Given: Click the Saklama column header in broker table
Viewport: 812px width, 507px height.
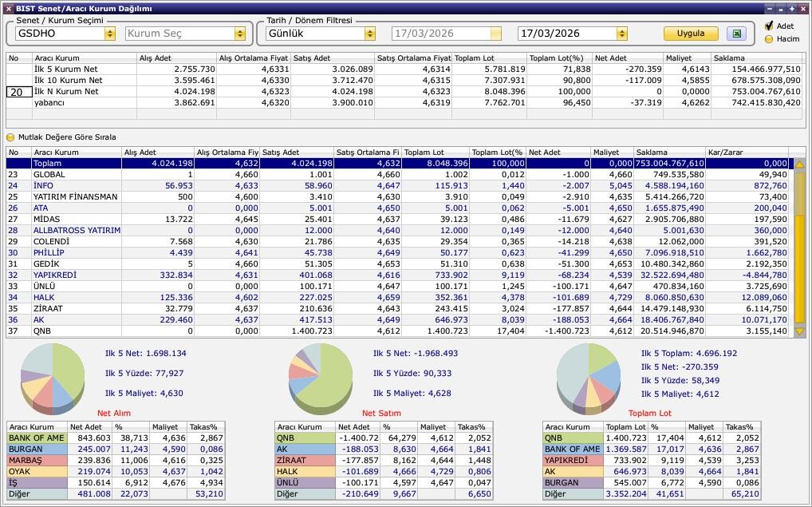Looking at the screenshot, I should point(669,152).
